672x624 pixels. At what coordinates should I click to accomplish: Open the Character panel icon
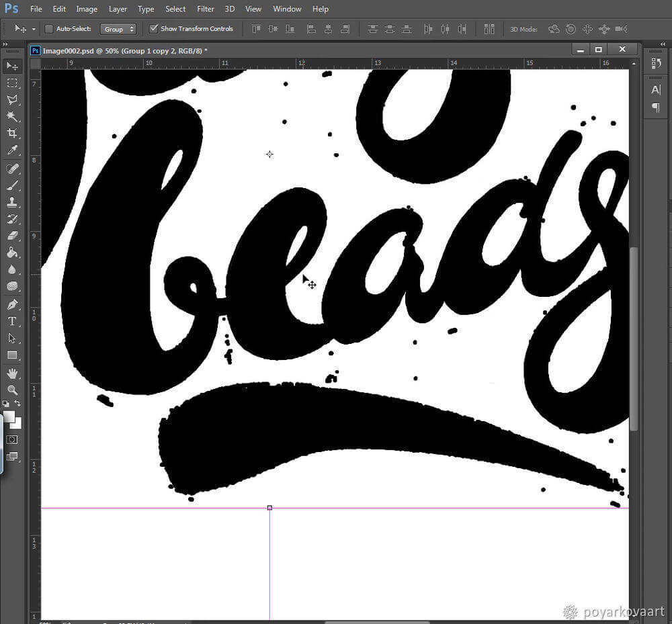(x=656, y=89)
